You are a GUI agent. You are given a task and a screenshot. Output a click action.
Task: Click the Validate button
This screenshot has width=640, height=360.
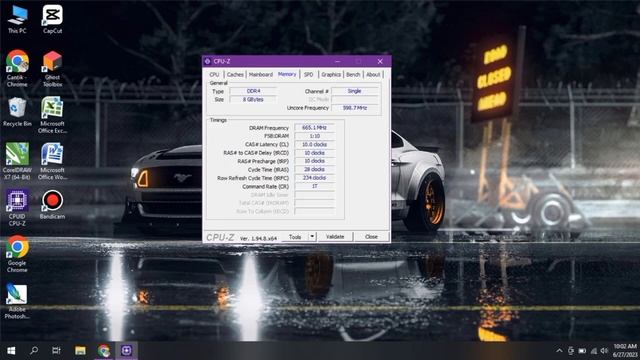point(335,237)
